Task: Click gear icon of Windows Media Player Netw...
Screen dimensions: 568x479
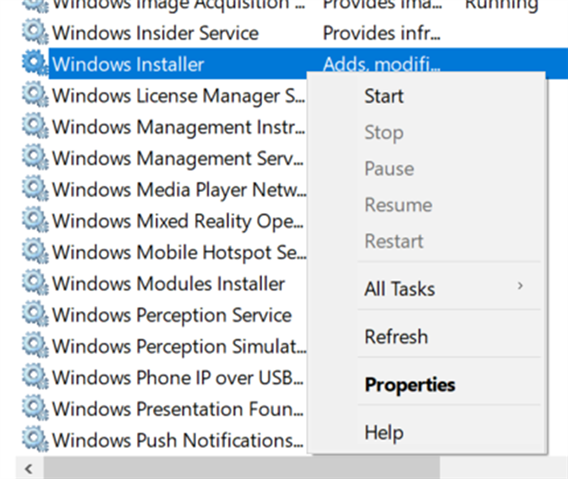Action: click(x=35, y=189)
